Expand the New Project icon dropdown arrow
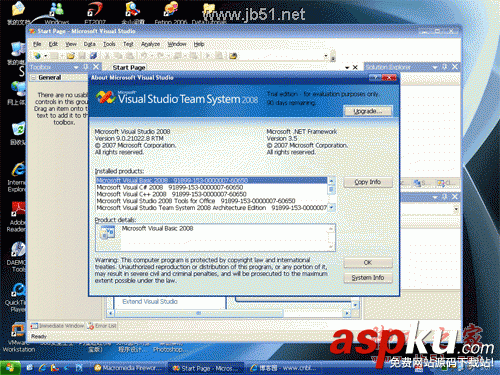The height and width of the screenshot is (375, 500). (x=46, y=56)
